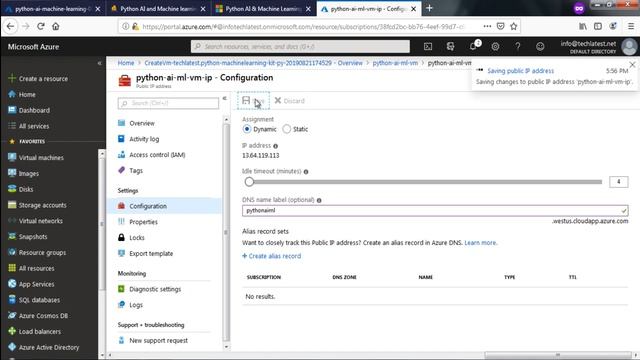Click python-ai-ml-vm breadcrumb link
The width and height of the screenshot is (640, 360).
(x=395, y=63)
